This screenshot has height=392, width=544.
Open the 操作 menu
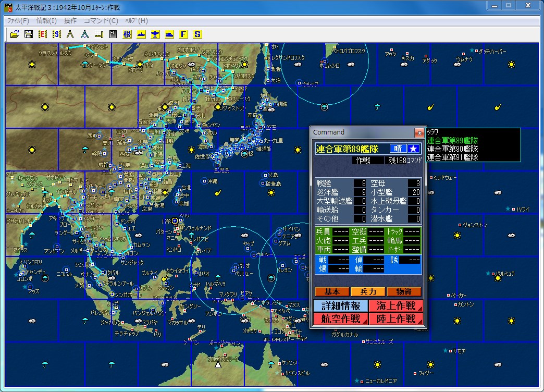[70, 21]
